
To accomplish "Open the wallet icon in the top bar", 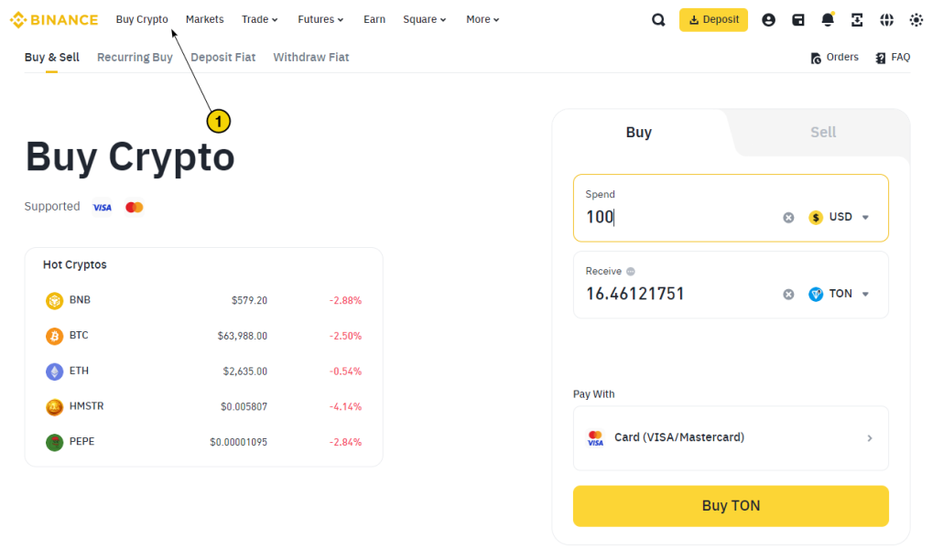I will click(x=798, y=18).
